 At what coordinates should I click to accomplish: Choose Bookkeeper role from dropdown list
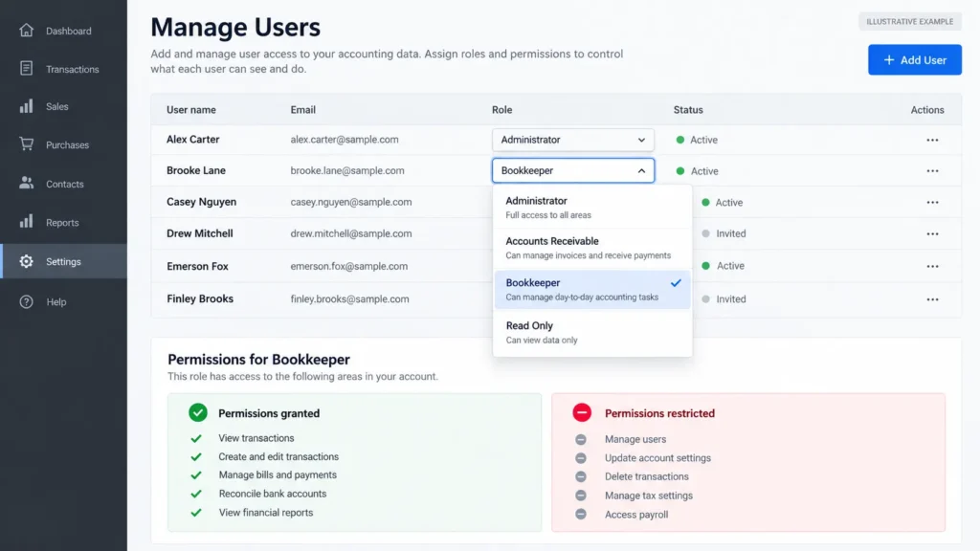[591, 289]
